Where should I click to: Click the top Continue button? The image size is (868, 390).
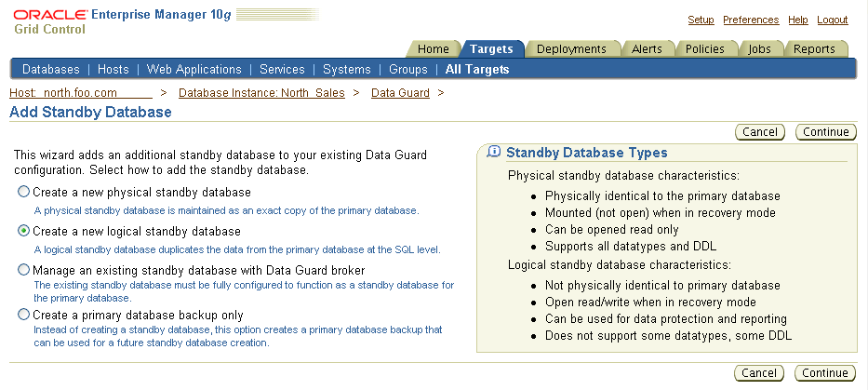[825, 132]
